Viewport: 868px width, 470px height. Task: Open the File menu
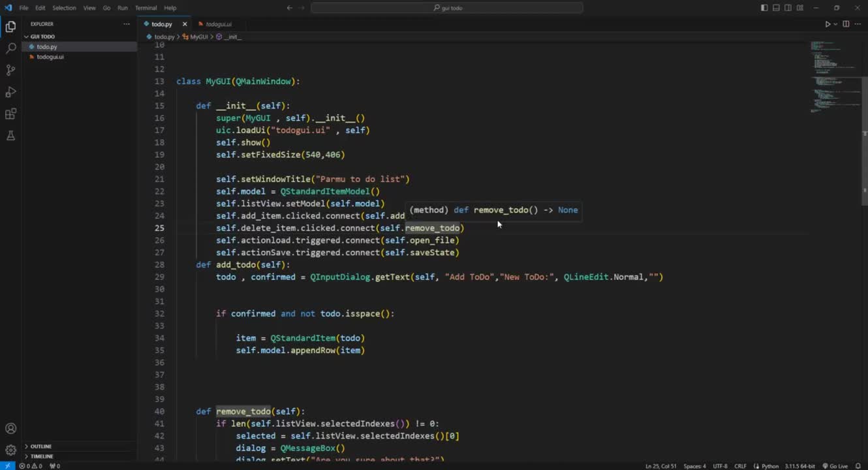[x=23, y=8]
